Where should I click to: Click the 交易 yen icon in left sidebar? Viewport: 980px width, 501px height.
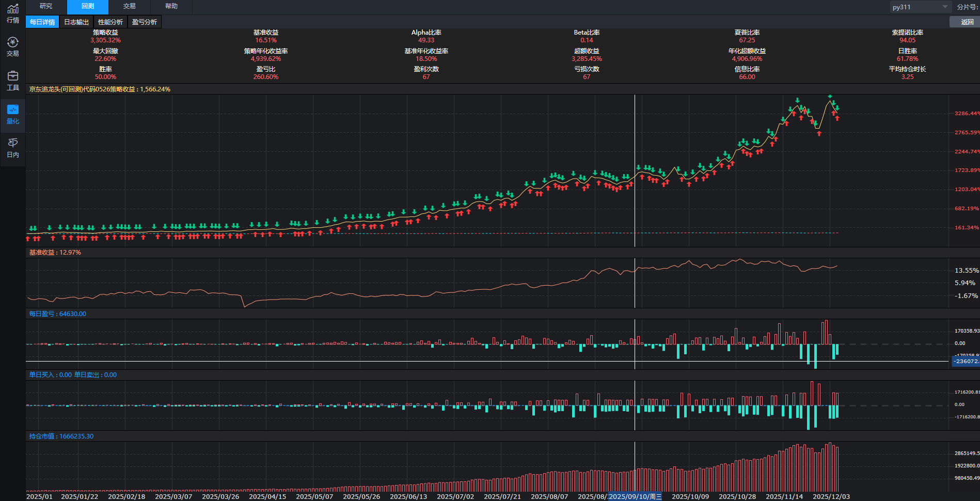13,46
